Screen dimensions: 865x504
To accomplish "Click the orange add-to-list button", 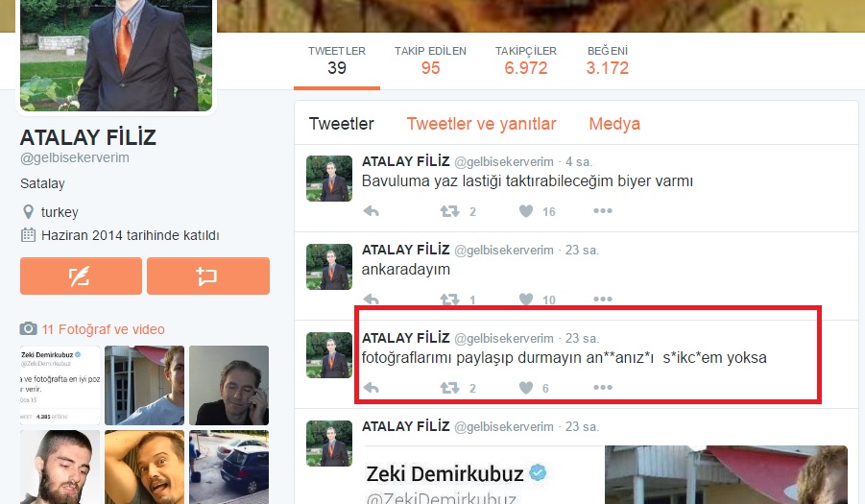I will pyautogui.click(x=208, y=276).
